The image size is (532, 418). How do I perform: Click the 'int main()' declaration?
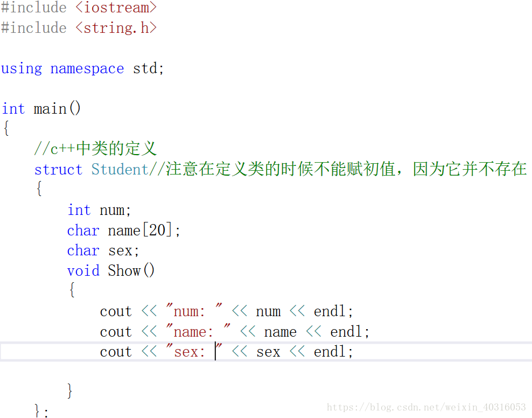point(41,109)
